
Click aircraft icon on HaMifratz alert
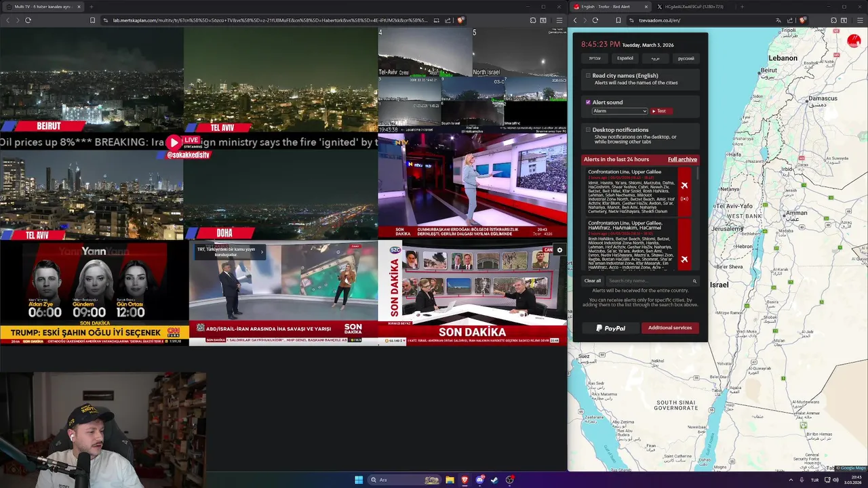[684, 259]
